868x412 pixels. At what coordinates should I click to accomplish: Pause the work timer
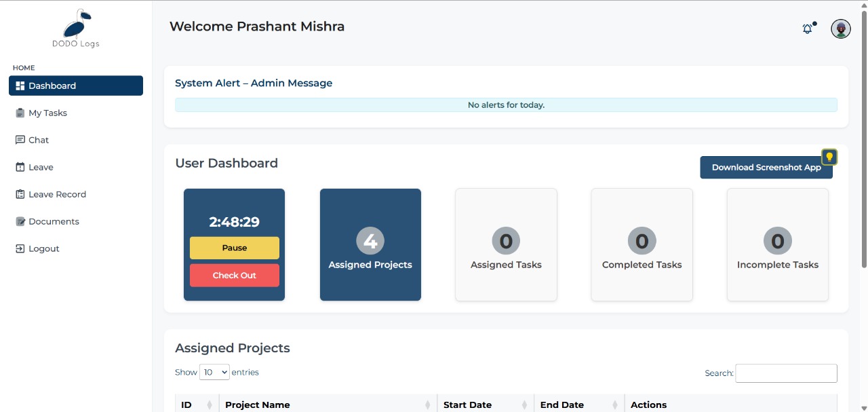pos(235,248)
